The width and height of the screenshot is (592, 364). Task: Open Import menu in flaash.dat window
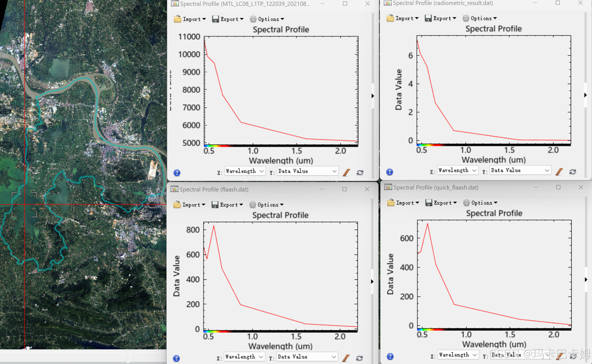click(x=190, y=205)
